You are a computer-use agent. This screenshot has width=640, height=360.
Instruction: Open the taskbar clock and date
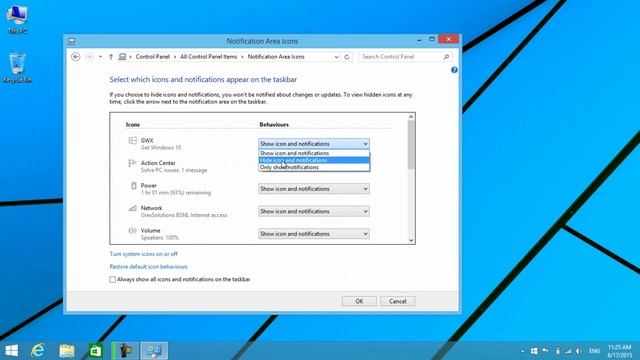tap(619, 351)
